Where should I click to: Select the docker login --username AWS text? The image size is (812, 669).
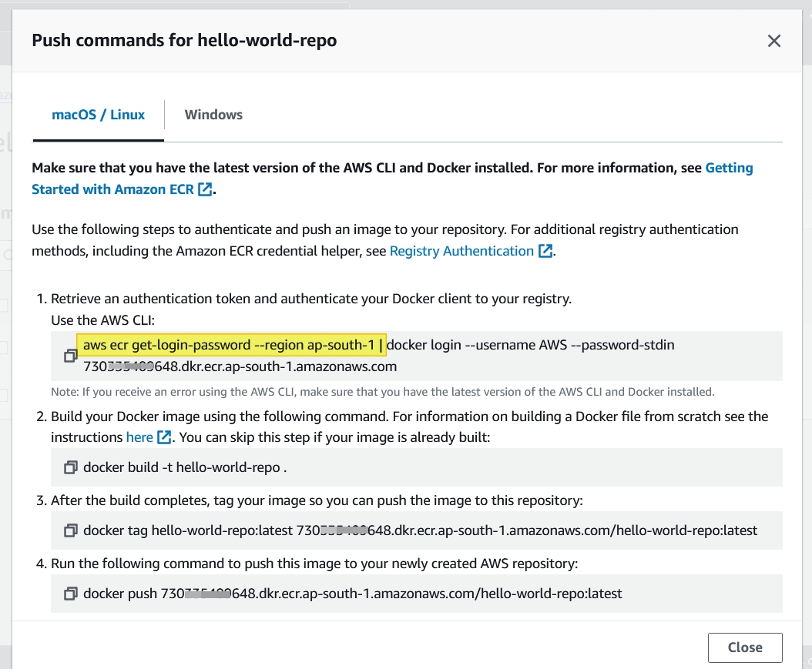(x=477, y=345)
